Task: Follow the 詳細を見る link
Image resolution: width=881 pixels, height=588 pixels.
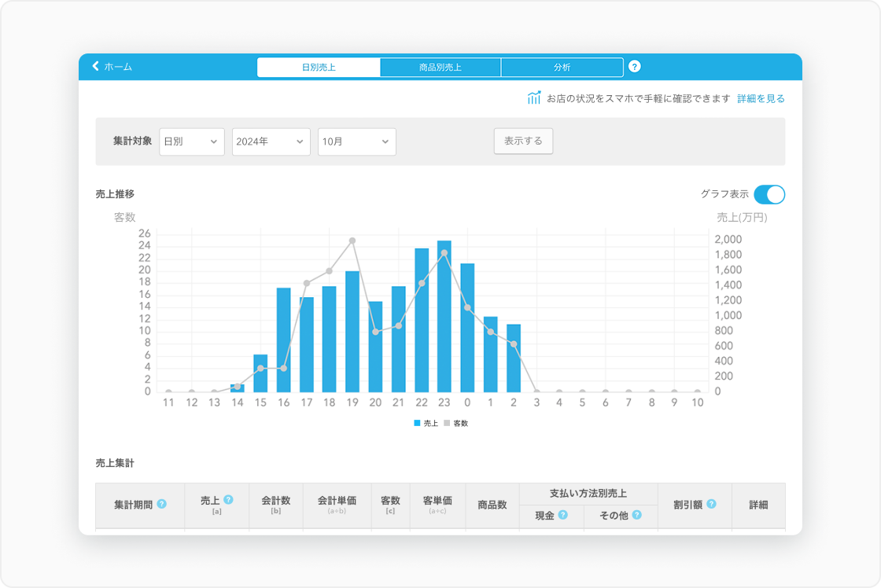Action: [x=760, y=99]
